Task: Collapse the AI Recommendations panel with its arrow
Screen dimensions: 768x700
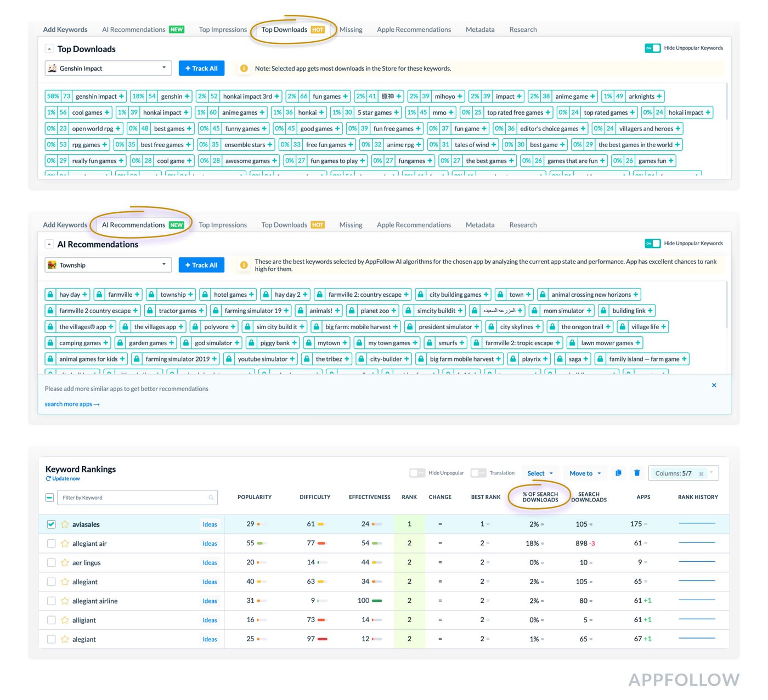Action: coord(49,244)
